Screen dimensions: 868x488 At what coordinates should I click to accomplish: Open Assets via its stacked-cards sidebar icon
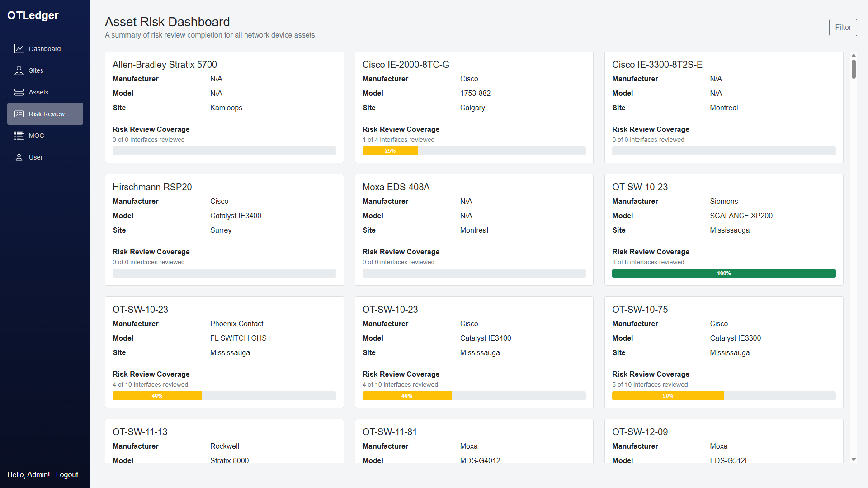pos(19,92)
